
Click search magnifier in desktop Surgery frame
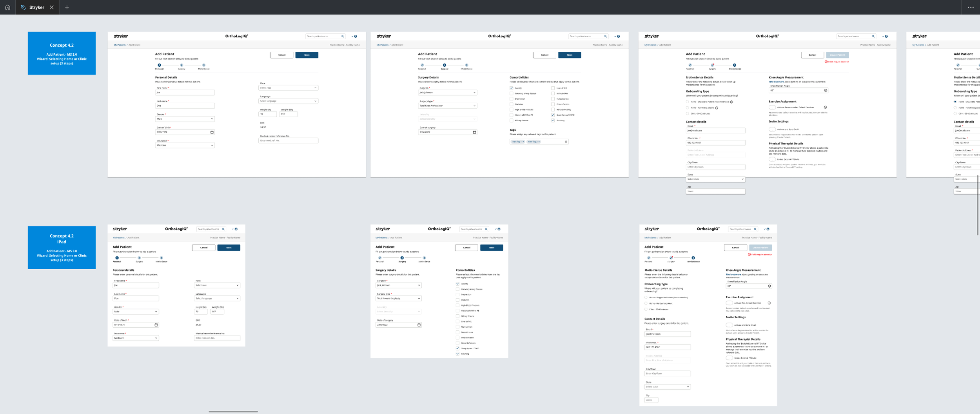tap(606, 36)
